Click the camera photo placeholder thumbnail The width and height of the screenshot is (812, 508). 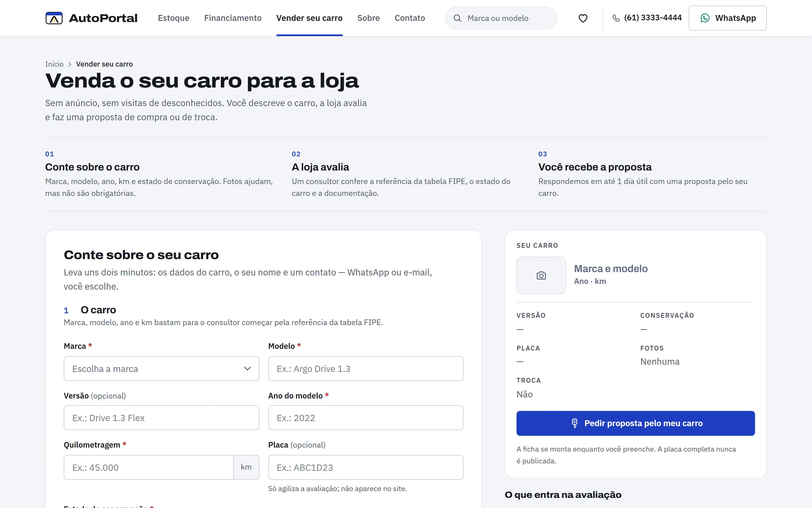tap(541, 275)
